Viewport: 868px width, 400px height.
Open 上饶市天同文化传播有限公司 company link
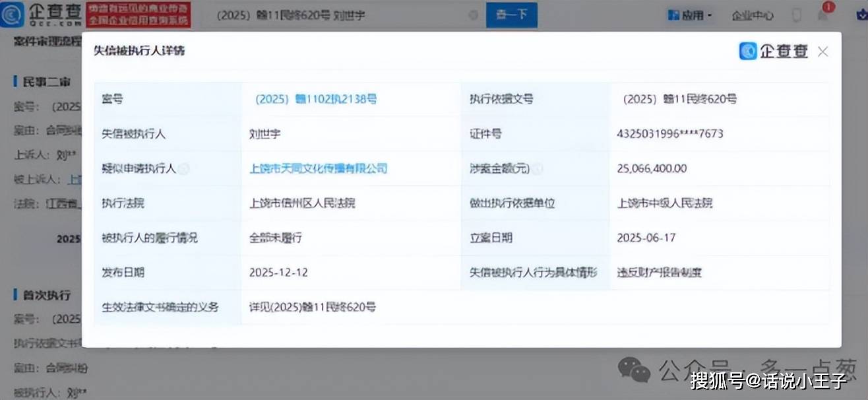[318, 168]
